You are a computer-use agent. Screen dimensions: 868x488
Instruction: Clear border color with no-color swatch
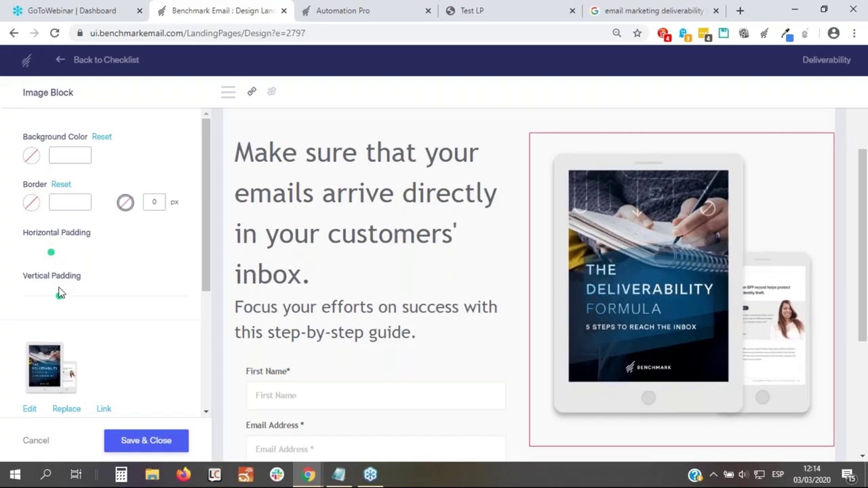pyautogui.click(x=31, y=202)
